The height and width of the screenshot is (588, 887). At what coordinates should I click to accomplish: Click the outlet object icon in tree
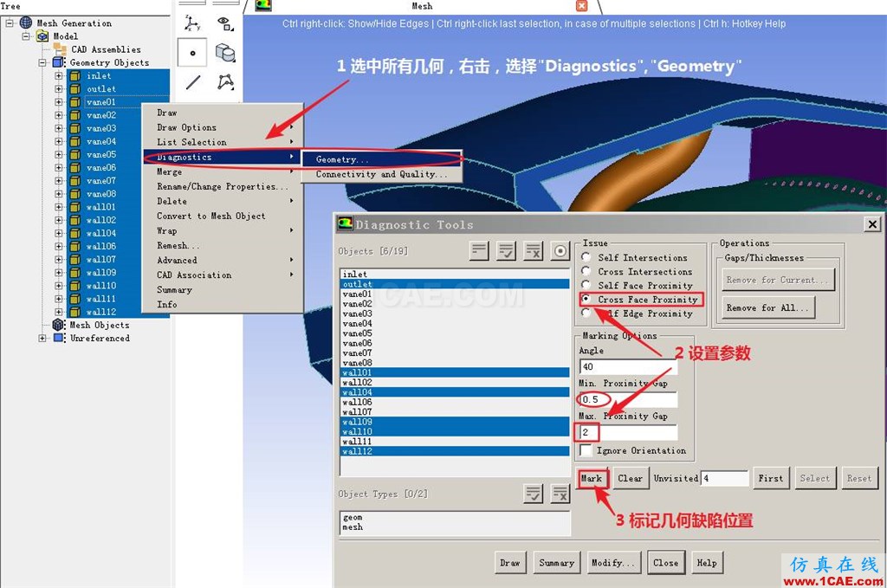pos(75,89)
